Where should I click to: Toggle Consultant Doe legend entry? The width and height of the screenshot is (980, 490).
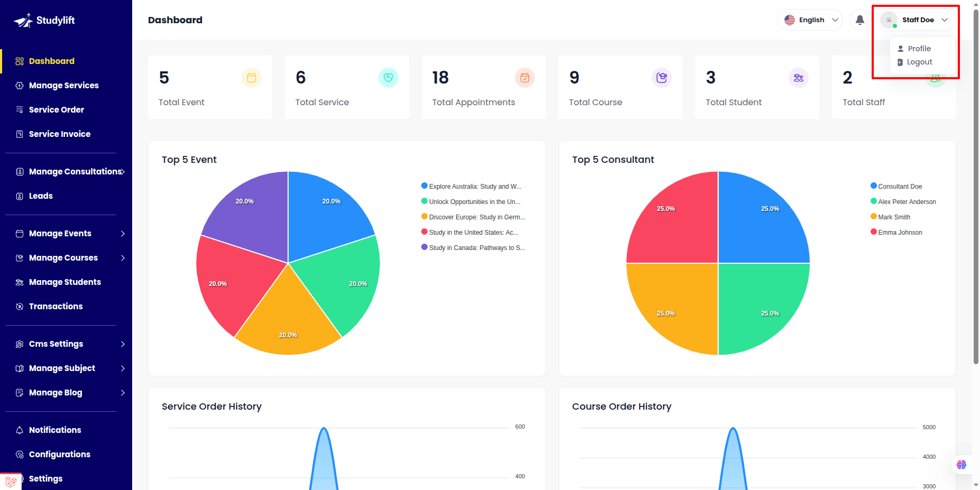896,186
